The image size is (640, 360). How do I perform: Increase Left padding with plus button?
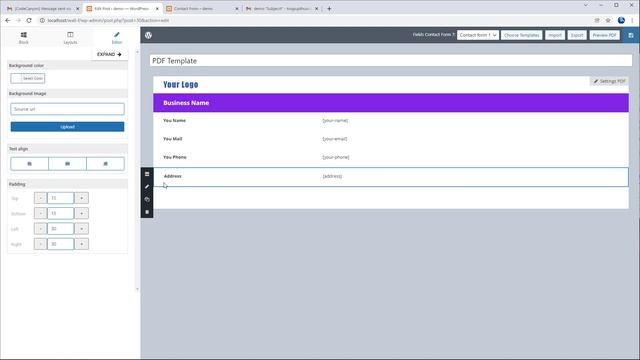pyautogui.click(x=82, y=229)
